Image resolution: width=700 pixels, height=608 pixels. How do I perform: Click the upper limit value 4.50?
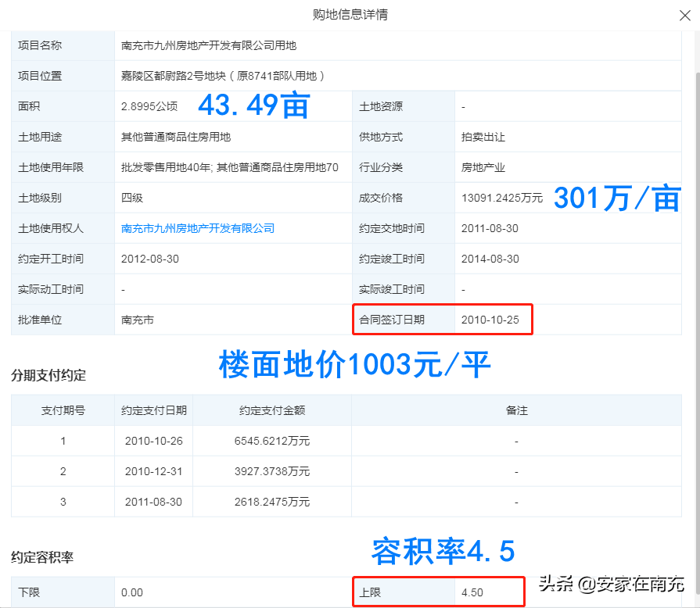click(x=472, y=593)
